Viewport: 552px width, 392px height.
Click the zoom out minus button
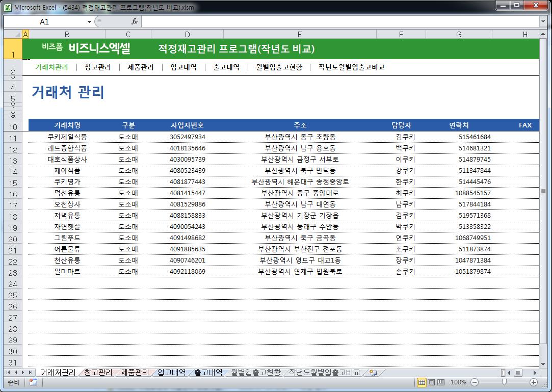click(474, 382)
